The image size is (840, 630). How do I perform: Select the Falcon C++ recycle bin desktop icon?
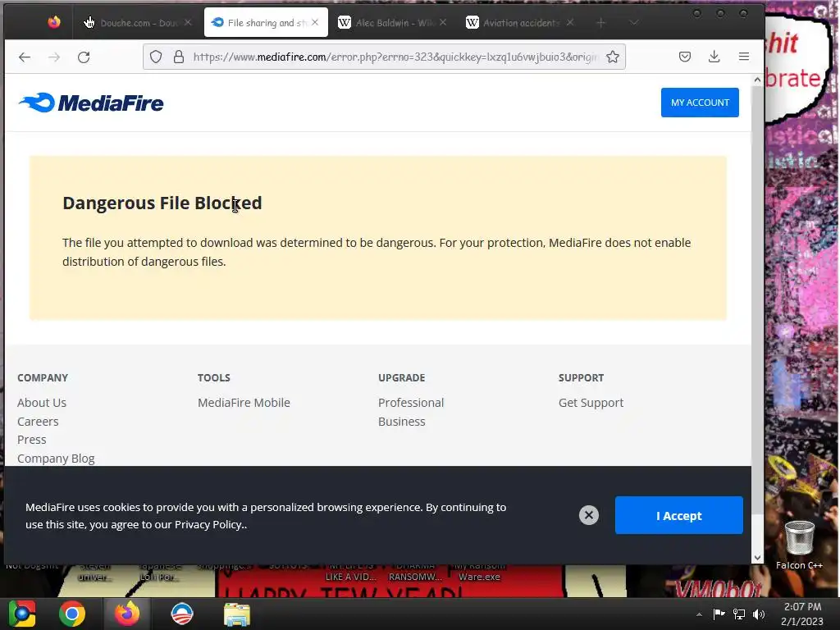[x=799, y=545]
